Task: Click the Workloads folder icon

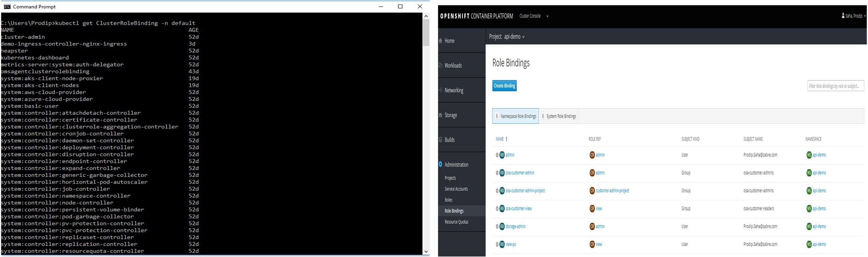Action: [440, 65]
